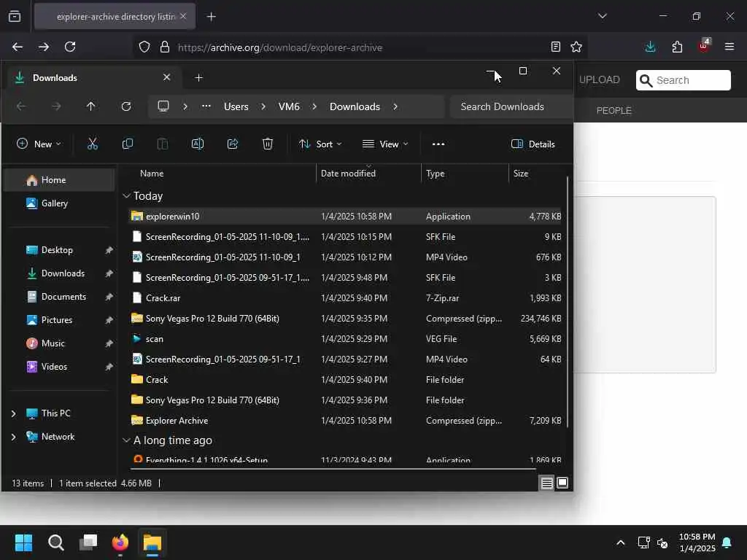Viewport: 747px width, 560px height.
Task: Click the Copy icon in Explorer toolbar
Action: click(127, 144)
